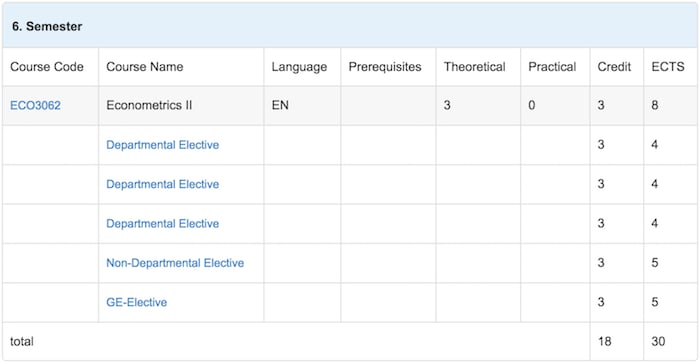Open the third Departmental Elective link
The width and height of the screenshot is (700, 363).
(x=162, y=223)
